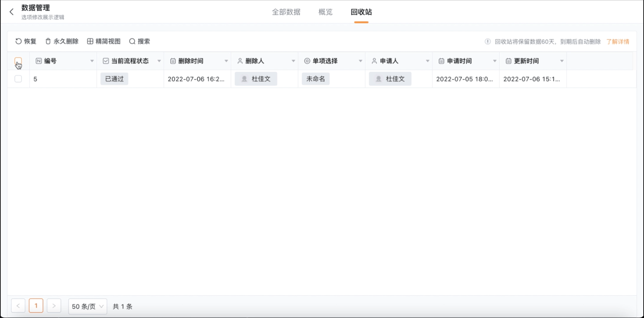
Task: Click the 删除人 column person icon
Action: (240, 61)
